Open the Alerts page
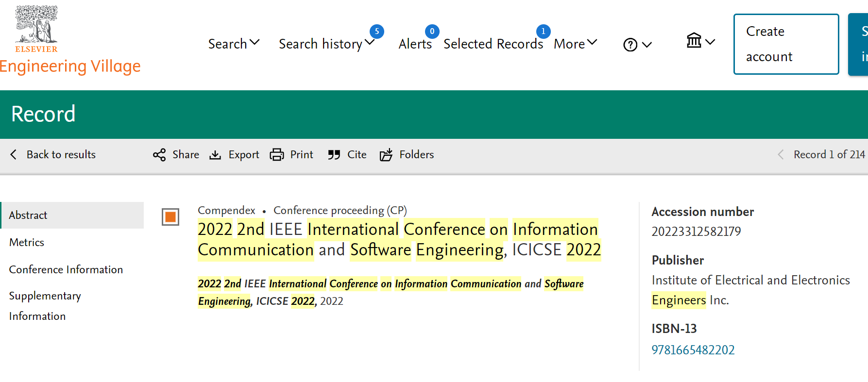Image resolution: width=868 pixels, height=382 pixels. pyautogui.click(x=415, y=44)
